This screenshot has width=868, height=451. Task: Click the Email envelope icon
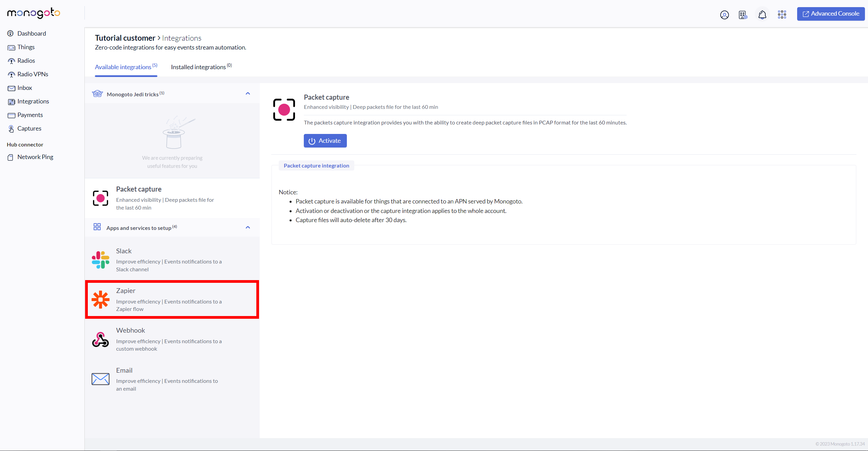click(100, 379)
